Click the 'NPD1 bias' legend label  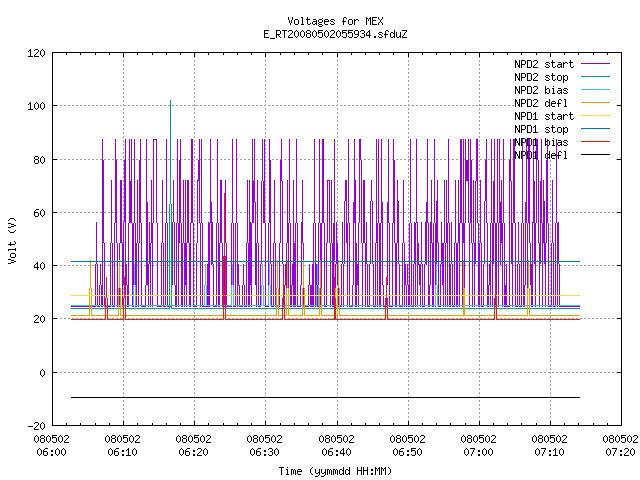click(x=541, y=142)
